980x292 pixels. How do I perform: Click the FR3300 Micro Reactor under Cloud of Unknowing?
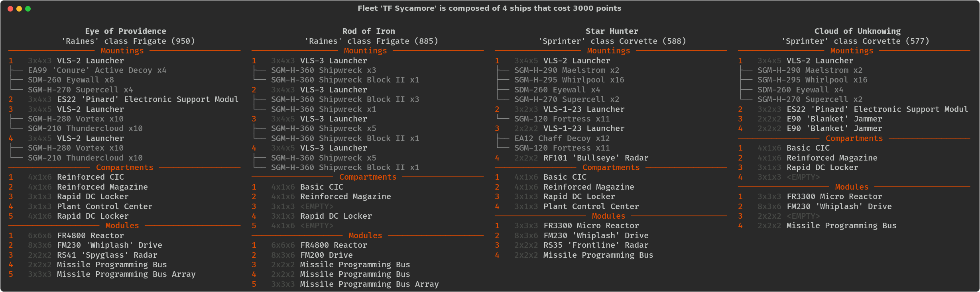[834, 197]
